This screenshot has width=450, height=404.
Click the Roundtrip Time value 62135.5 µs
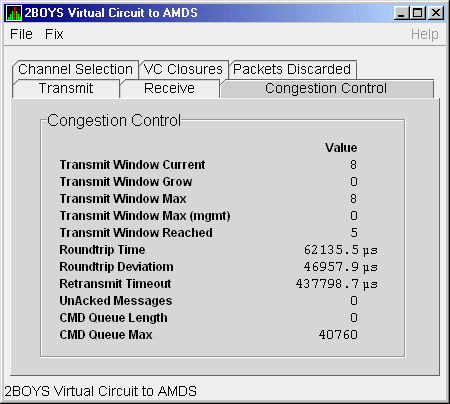point(340,250)
